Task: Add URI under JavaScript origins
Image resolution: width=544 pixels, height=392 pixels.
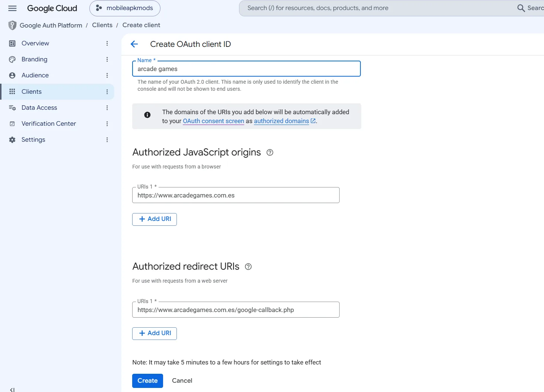Action: (155, 219)
